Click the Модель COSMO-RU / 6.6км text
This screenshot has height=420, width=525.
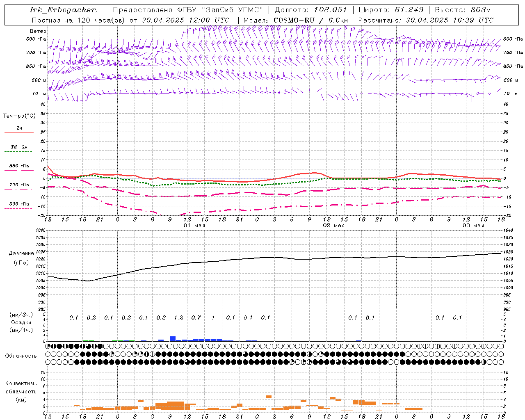pos(296,20)
